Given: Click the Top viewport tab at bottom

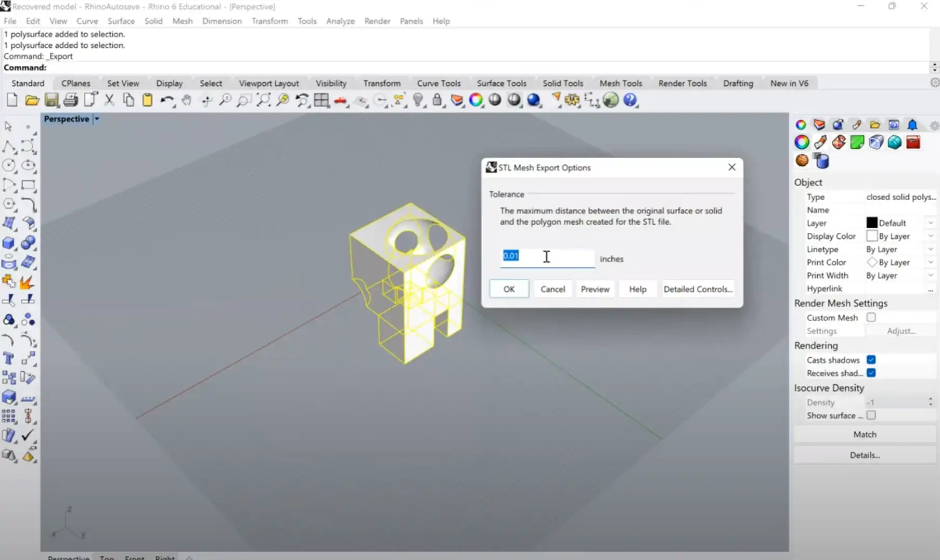Looking at the screenshot, I should pos(107,557).
